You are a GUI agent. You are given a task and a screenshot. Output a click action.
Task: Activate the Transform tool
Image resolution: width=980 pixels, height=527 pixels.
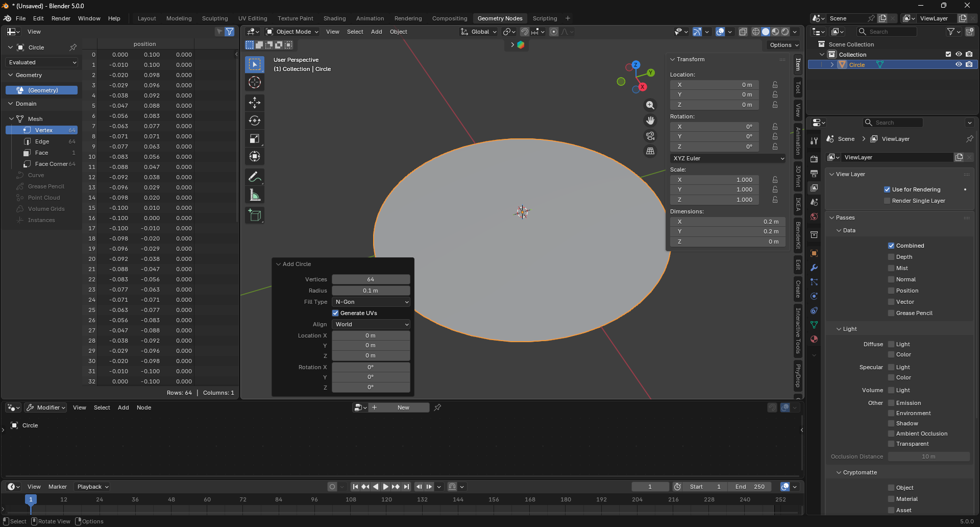click(x=255, y=156)
